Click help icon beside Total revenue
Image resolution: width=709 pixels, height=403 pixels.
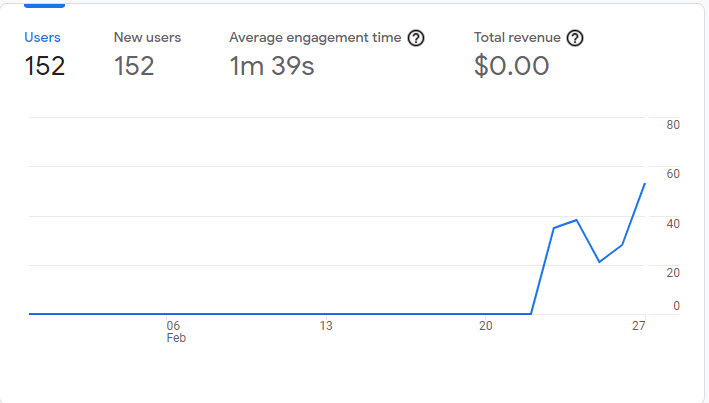[575, 38]
